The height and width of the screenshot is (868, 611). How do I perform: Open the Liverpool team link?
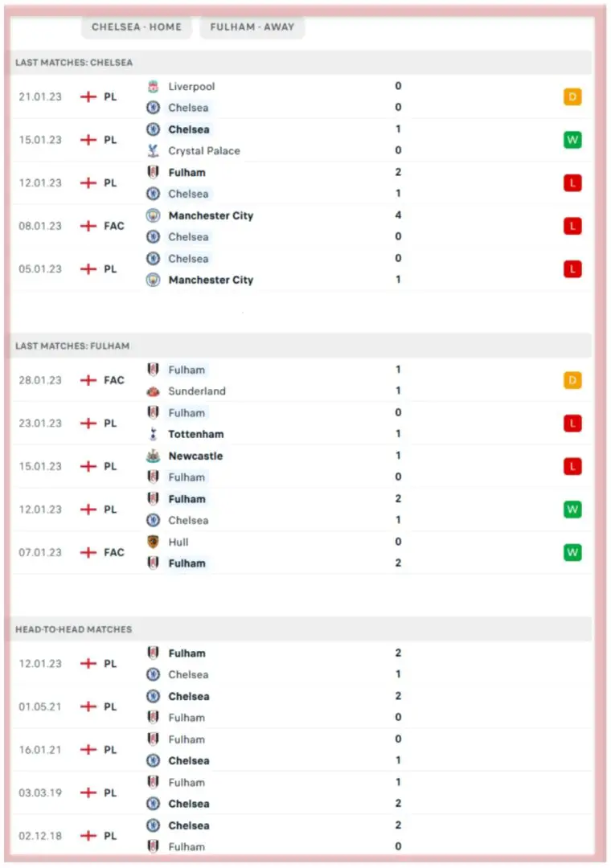[x=191, y=86]
